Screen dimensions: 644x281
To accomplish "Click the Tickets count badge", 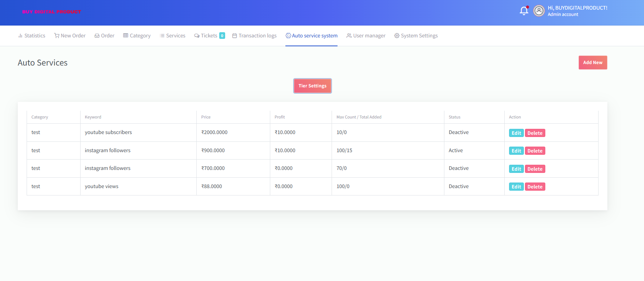I will (x=222, y=36).
